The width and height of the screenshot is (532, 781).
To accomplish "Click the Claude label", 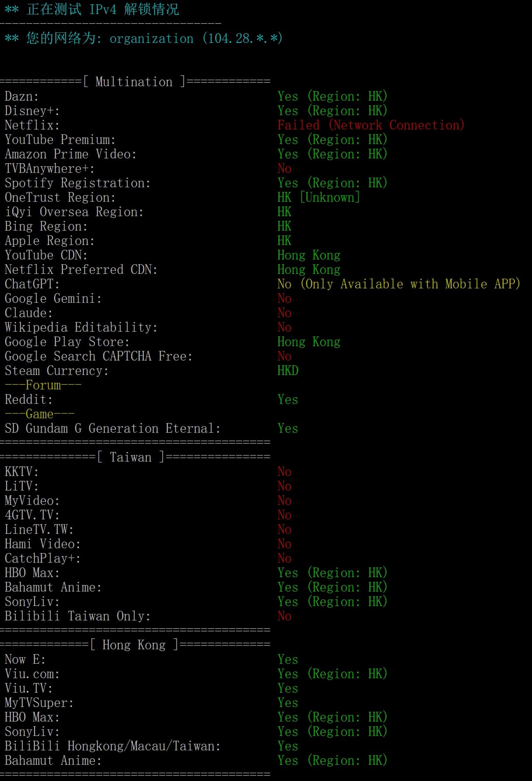I will 28,313.
